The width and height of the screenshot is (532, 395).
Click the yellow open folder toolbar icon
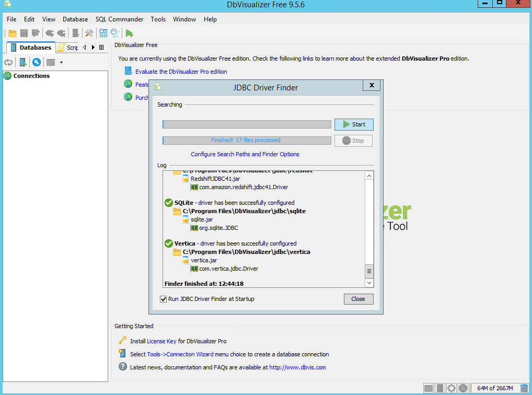(13, 33)
